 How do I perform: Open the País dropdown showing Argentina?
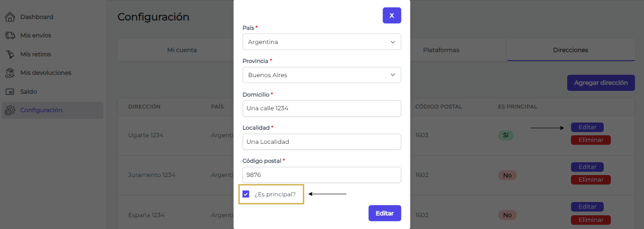[x=322, y=42]
